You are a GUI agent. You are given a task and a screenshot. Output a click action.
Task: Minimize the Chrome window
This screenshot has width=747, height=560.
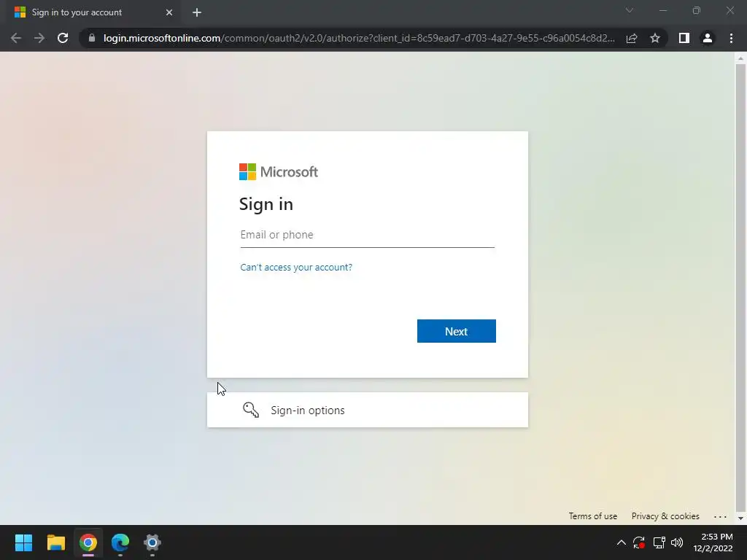click(x=662, y=10)
